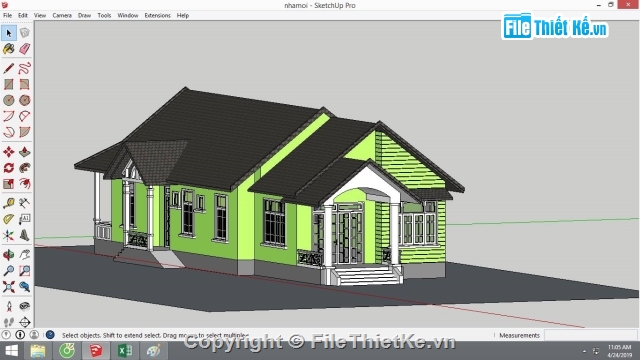Image resolution: width=640 pixels, height=360 pixels.
Task: Choose the Move tool
Action: 9,152
